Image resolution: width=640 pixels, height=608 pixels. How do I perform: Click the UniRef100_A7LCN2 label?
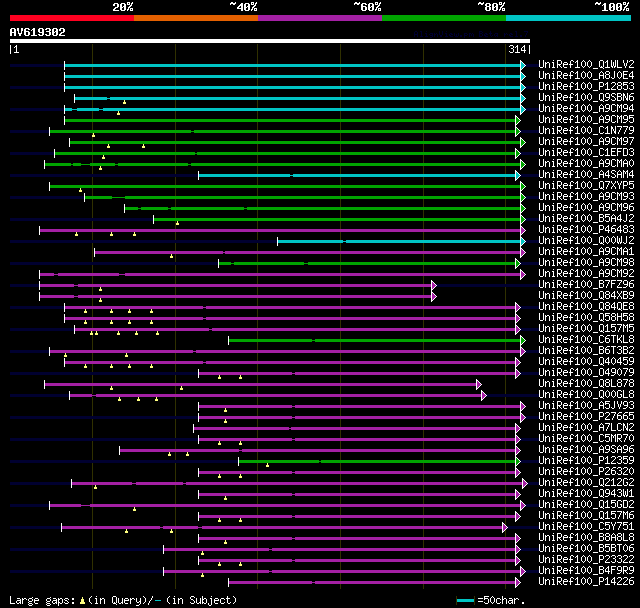(x=586, y=428)
